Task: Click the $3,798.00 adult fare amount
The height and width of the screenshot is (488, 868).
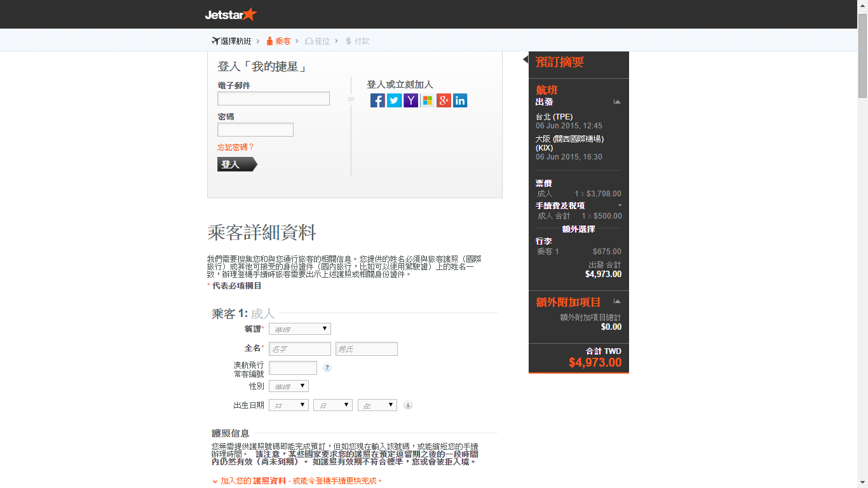Action: click(x=604, y=194)
